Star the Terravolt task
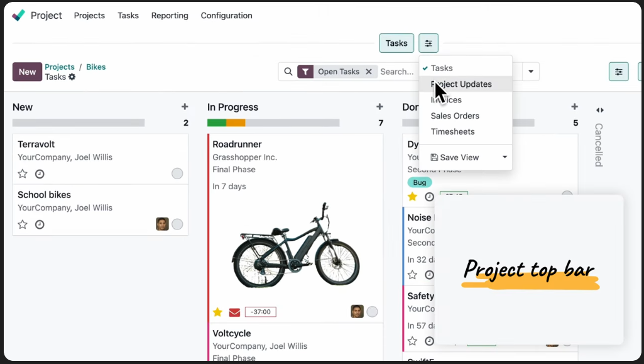644x364 pixels. pyautogui.click(x=23, y=174)
